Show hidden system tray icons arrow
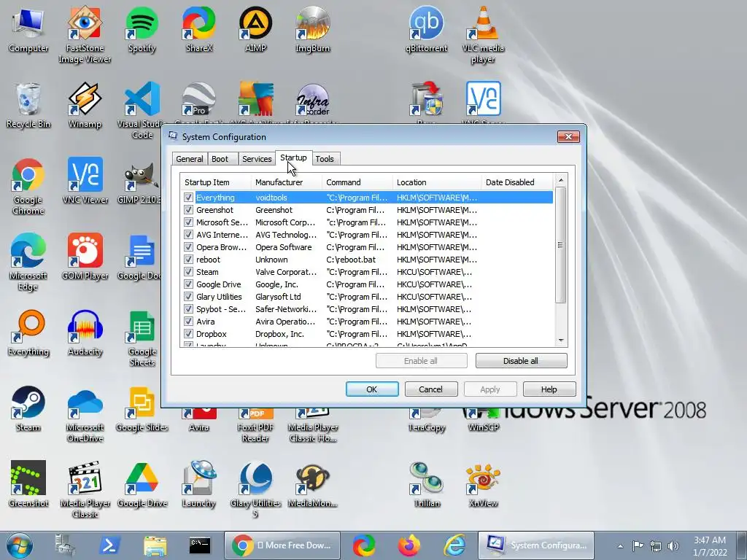This screenshot has width=747, height=560. pos(620,545)
